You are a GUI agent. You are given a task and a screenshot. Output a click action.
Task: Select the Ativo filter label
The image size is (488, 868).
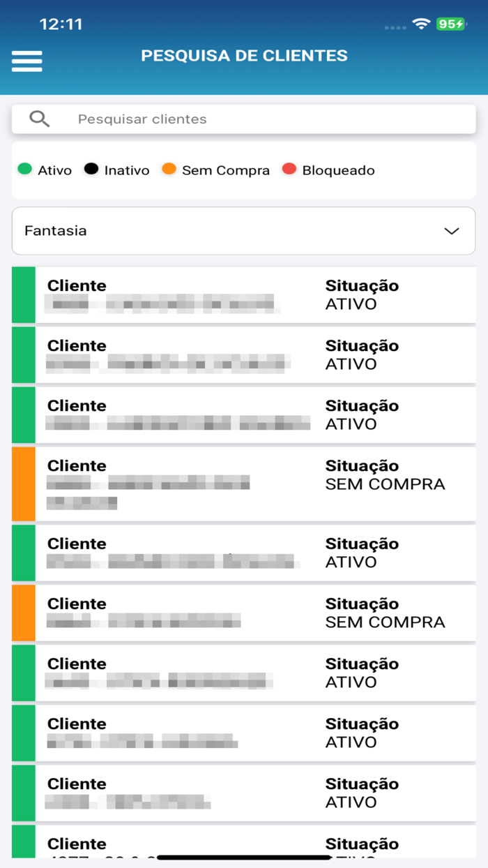click(54, 170)
